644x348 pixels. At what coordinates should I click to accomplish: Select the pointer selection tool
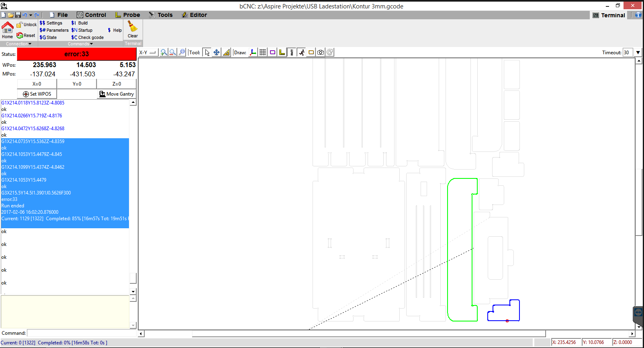point(207,52)
